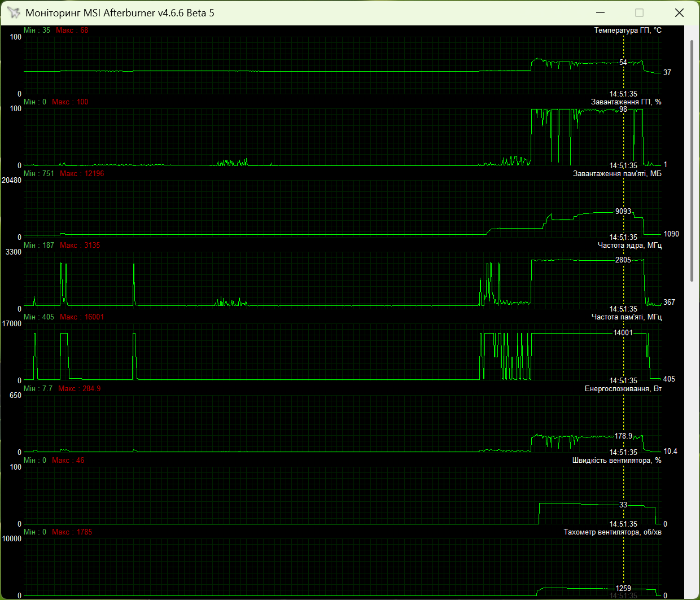Image resolution: width=700 pixels, height=600 pixels.
Task: Click the 'Тахометр вентилятора, об/хв' graph title
Action: 613,532
